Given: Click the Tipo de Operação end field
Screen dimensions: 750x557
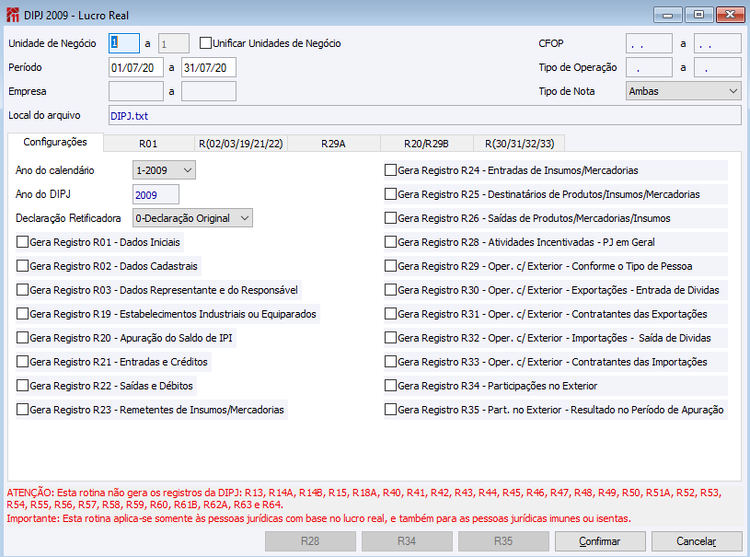Looking at the screenshot, I should click(718, 67).
